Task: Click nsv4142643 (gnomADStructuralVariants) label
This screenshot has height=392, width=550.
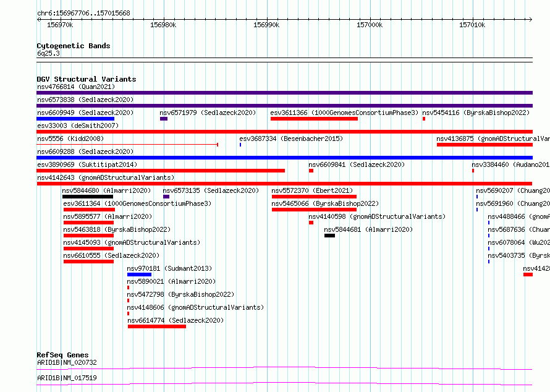Action: pyautogui.click(x=106, y=177)
